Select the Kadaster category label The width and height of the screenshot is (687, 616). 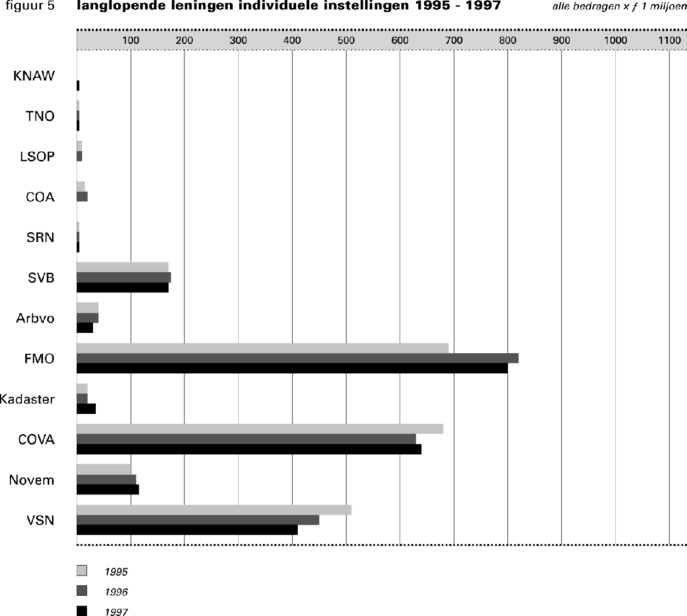(x=27, y=399)
